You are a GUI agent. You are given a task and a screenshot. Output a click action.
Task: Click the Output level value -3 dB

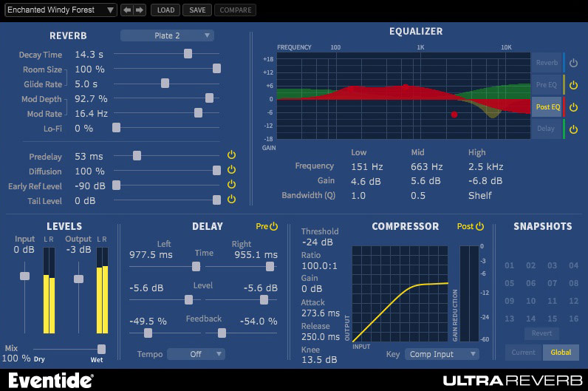(78, 250)
